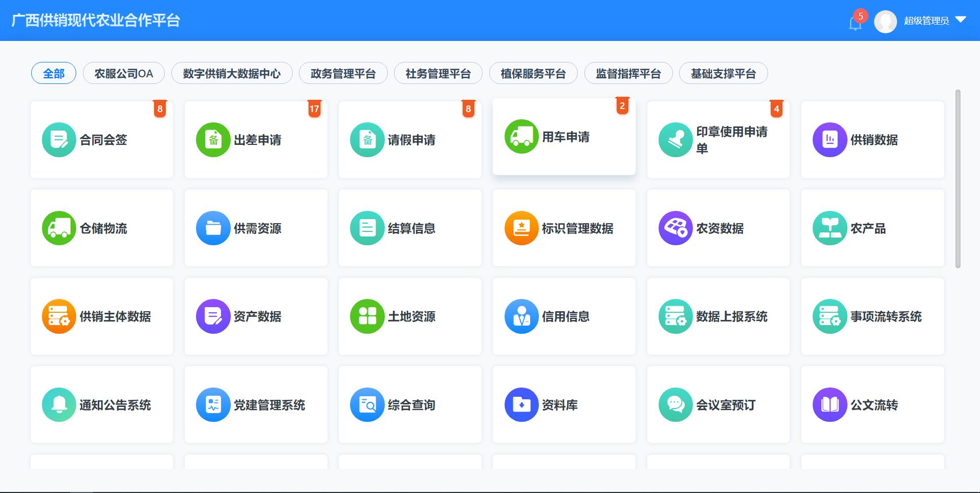Viewport: 980px width, 493px height.
Task: Open the 公文流转 purple book icon
Action: click(x=830, y=405)
